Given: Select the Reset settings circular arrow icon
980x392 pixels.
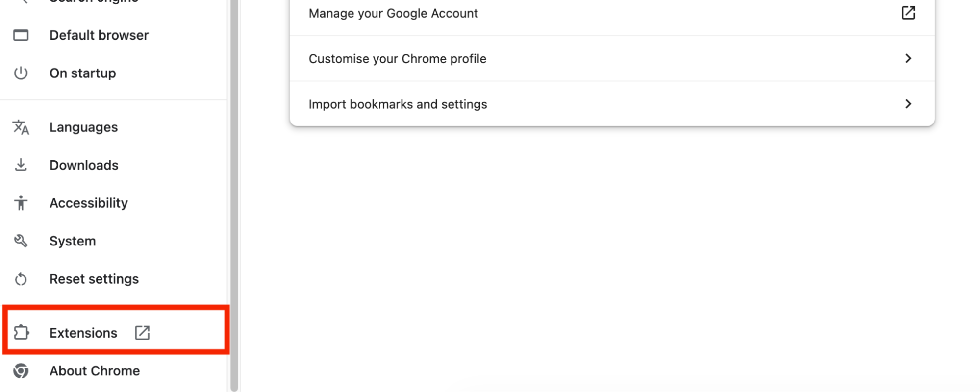Looking at the screenshot, I should 20,279.
